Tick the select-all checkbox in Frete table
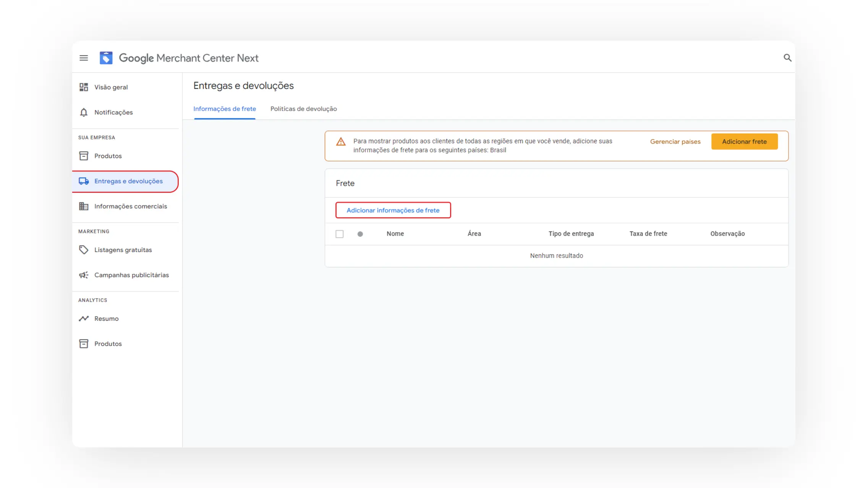 pos(339,234)
